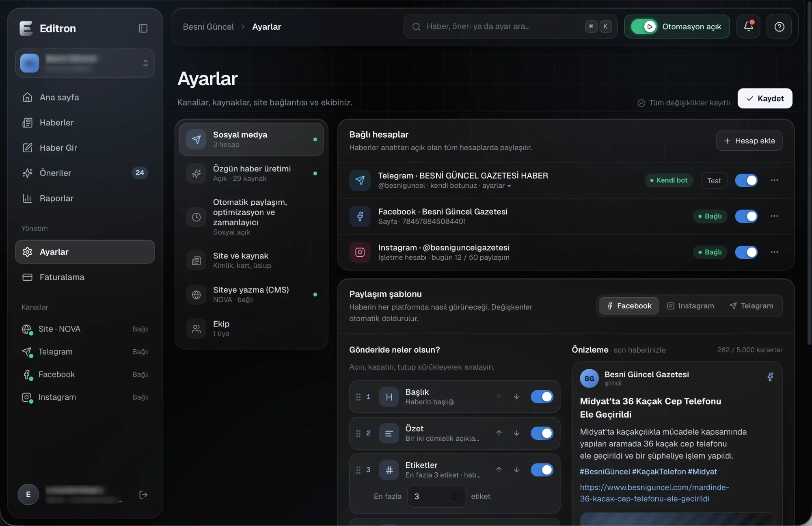Screen dimensions: 812x526
Task: Click the logout icon at sidebar bottom
Action: [143, 494]
